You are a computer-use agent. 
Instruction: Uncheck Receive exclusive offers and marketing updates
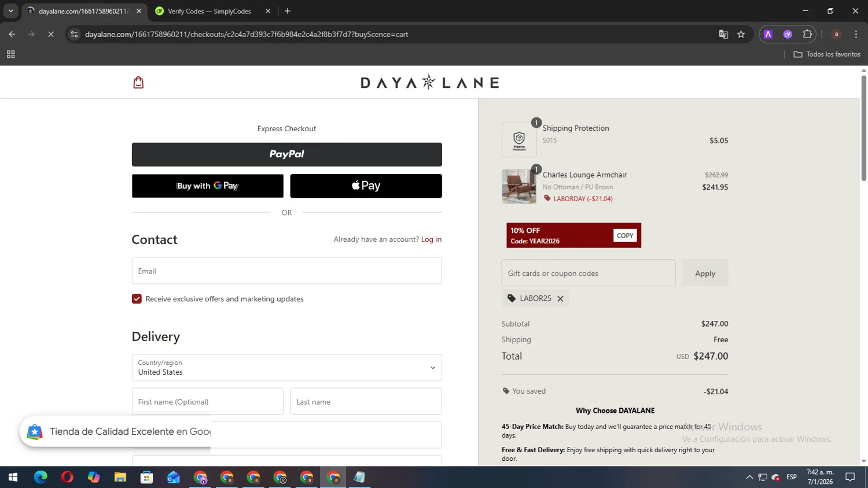[137, 299]
